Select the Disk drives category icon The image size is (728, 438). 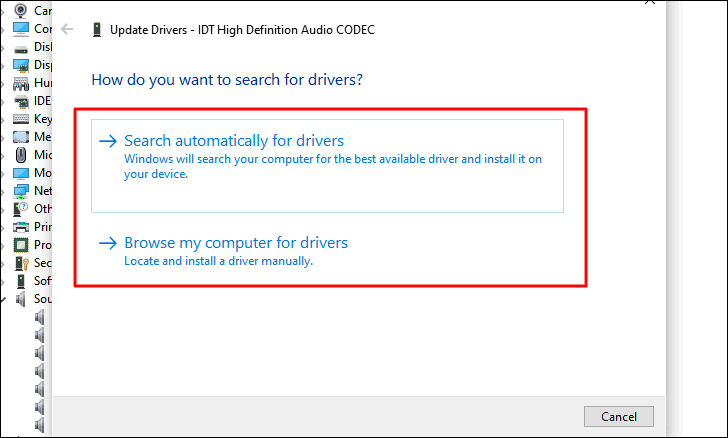tap(20, 48)
